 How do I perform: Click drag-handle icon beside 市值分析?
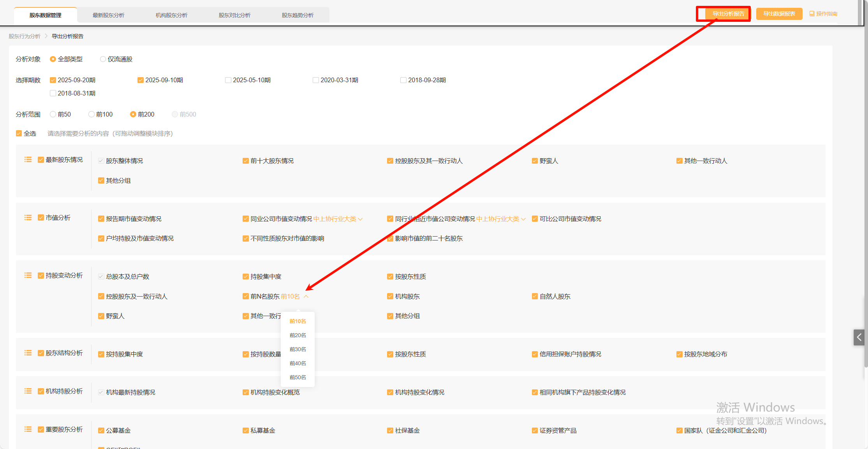tap(28, 217)
